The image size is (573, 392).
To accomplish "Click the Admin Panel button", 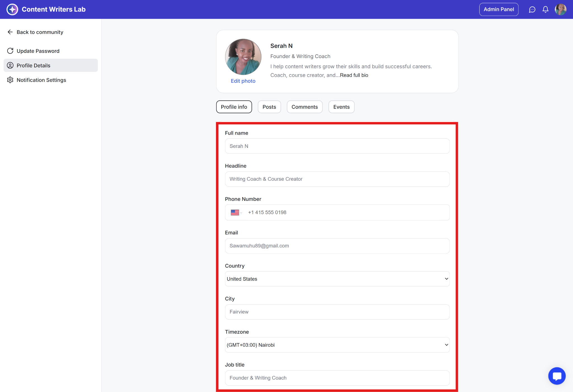I will tap(499, 10).
